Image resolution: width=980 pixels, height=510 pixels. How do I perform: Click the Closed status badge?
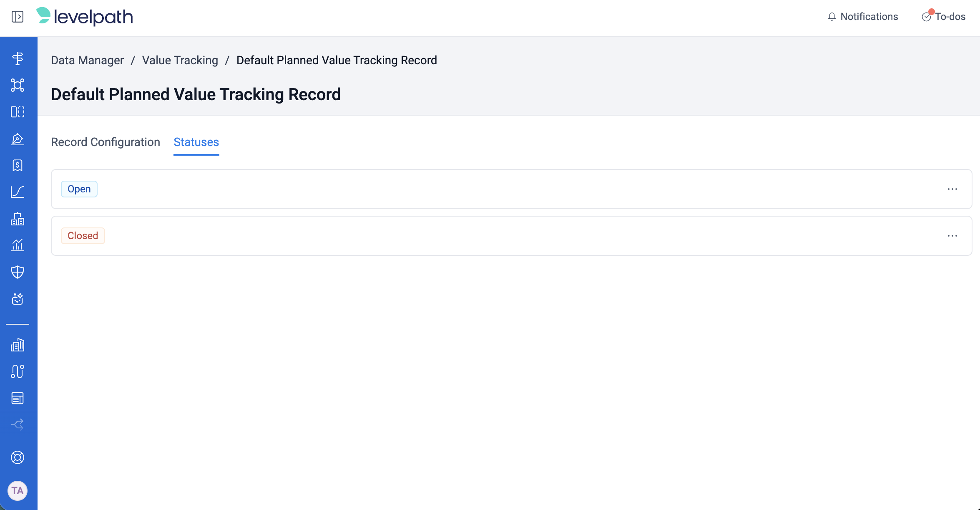click(83, 236)
